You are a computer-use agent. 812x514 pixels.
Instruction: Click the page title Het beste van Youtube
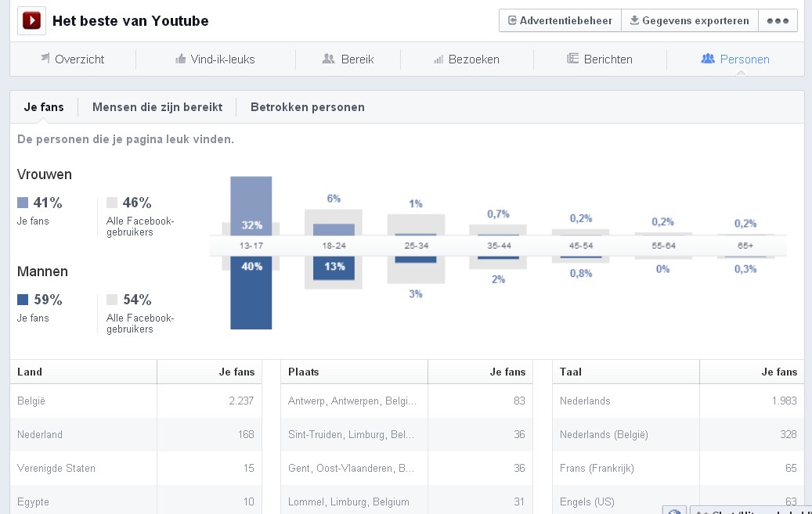click(131, 20)
